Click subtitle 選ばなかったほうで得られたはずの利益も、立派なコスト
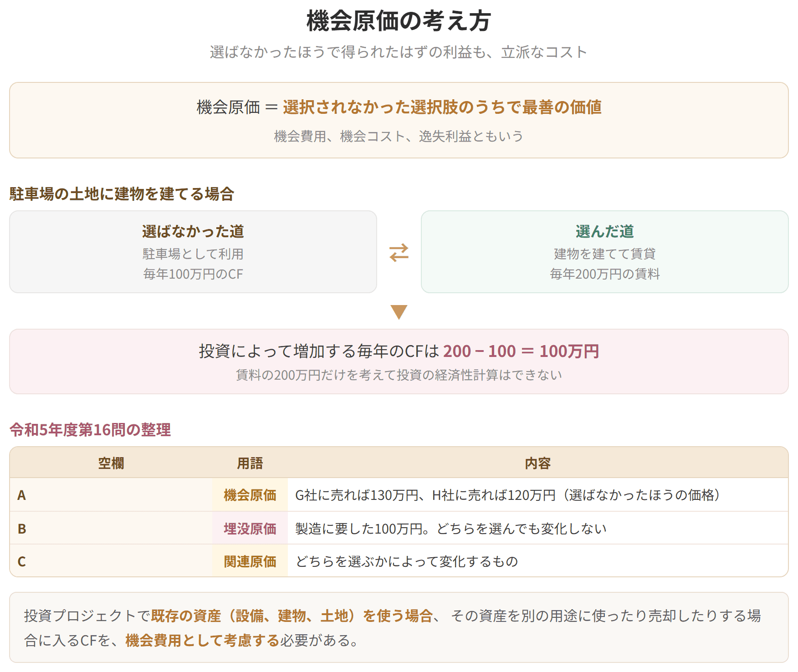This screenshot has height=672, width=798. [x=399, y=52]
